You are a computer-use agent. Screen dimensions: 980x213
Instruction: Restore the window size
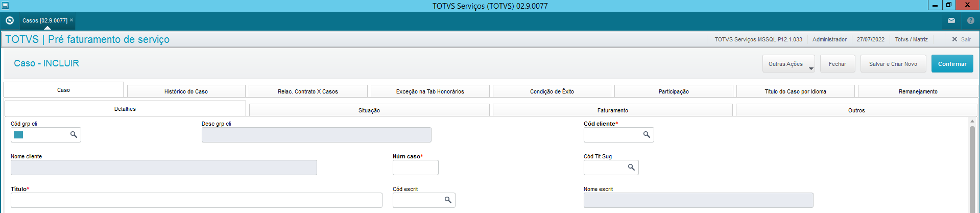tap(949, 5)
